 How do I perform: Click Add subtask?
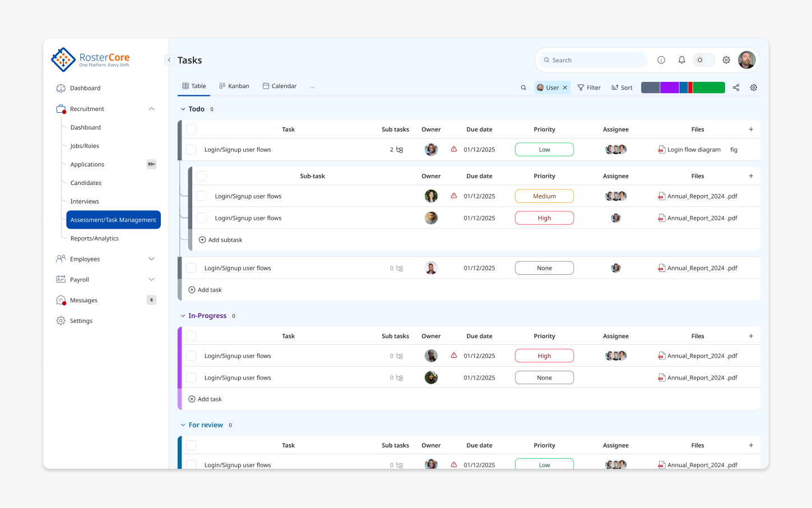[x=221, y=240]
